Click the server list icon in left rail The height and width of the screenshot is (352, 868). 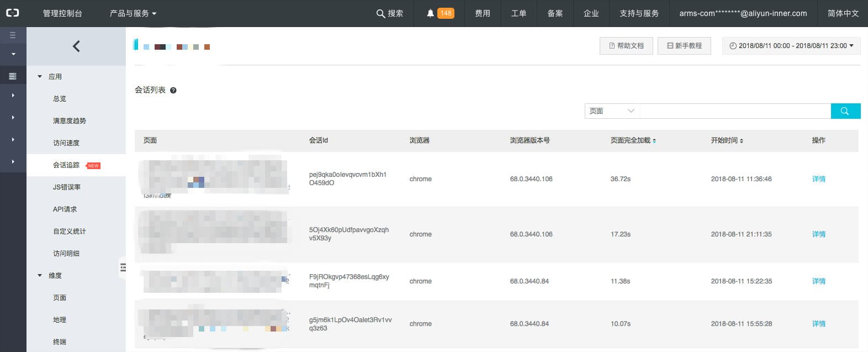pyautogui.click(x=13, y=76)
